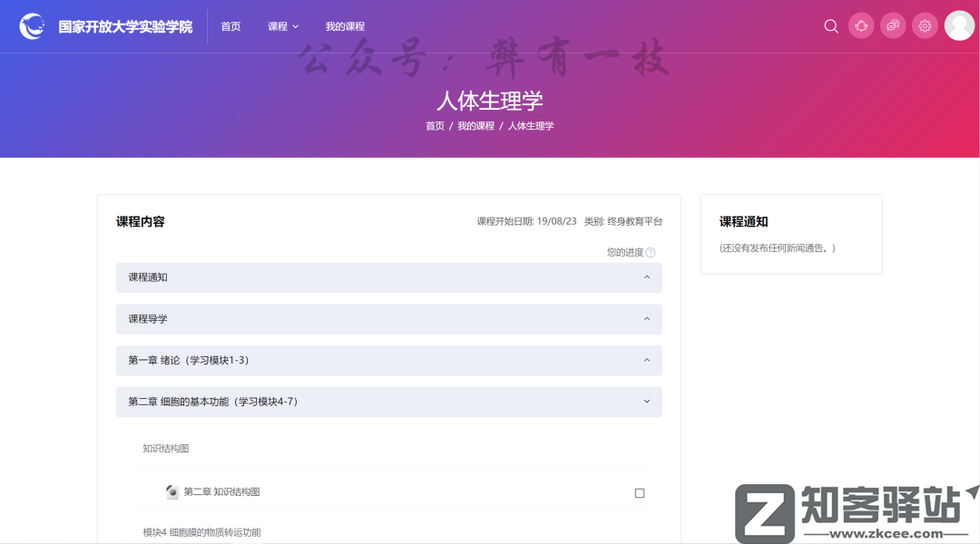Open the 课程 dropdown in the navigation bar
The image size is (980, 544).
(282, 26)
